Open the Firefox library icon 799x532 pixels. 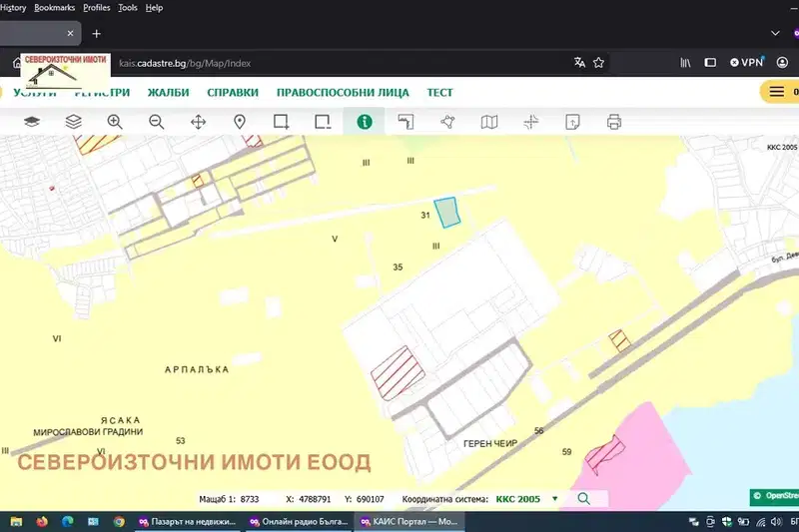pyautogui.click(x=685, y=63)
